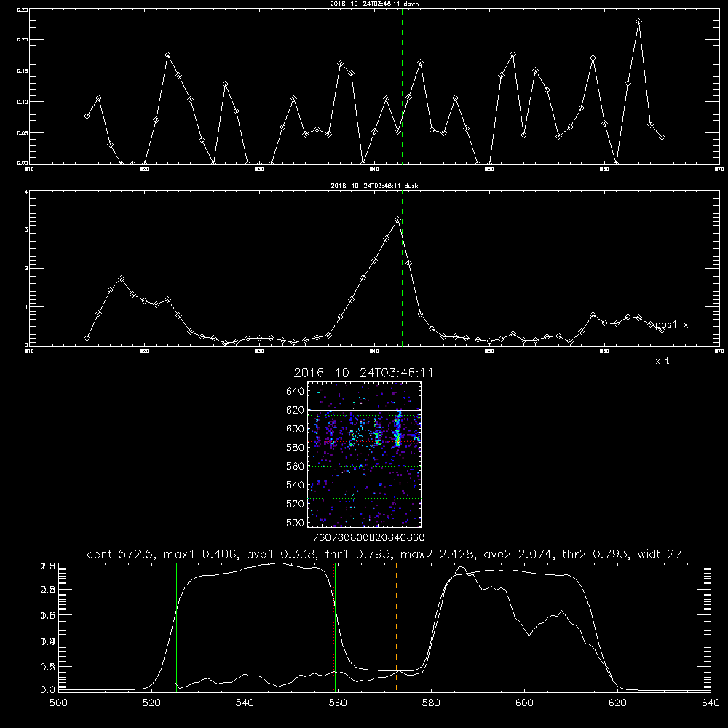Click the 'x t' label below dusk plot

662,361
